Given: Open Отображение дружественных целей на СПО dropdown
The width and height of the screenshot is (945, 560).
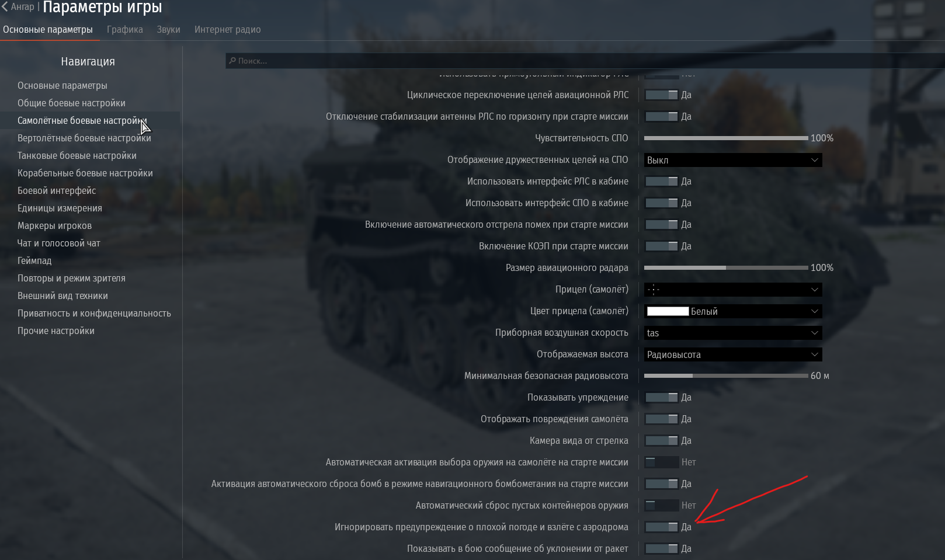Looking at the screenshot, I should pyautogui.click(x=733, y=160).
